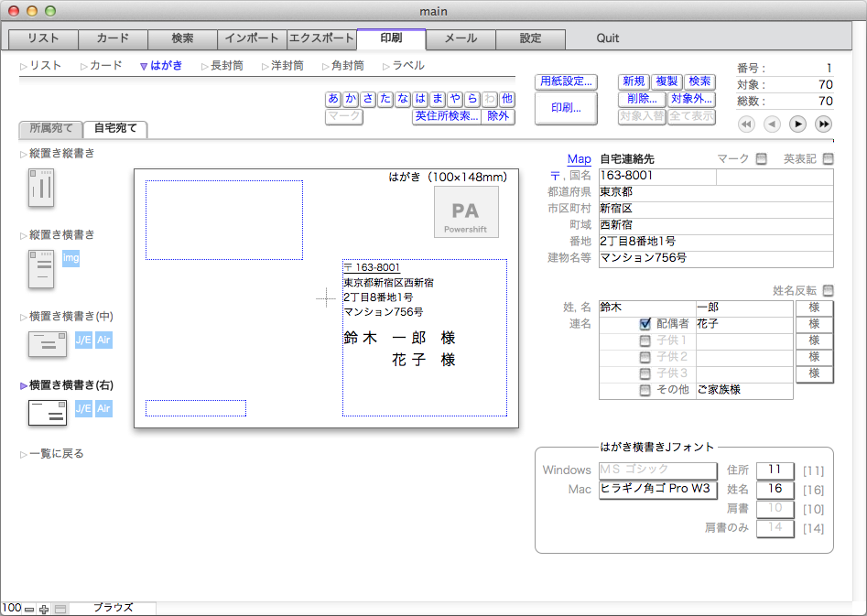Open the Map link

click(579, 159)
